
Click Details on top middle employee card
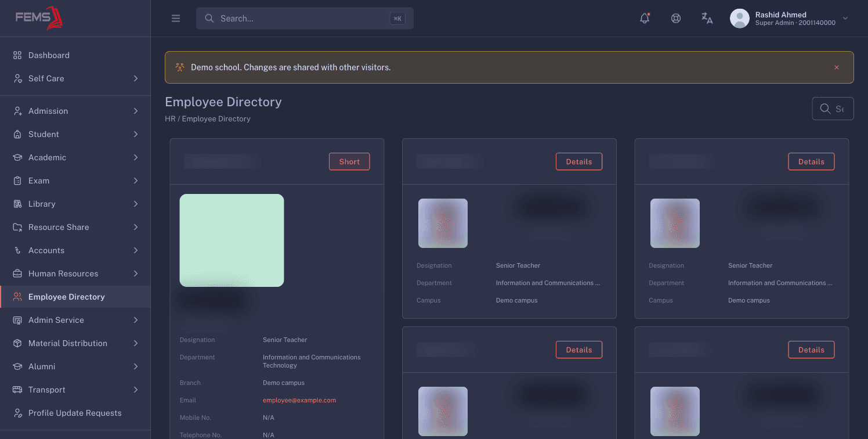click(579, 161)
